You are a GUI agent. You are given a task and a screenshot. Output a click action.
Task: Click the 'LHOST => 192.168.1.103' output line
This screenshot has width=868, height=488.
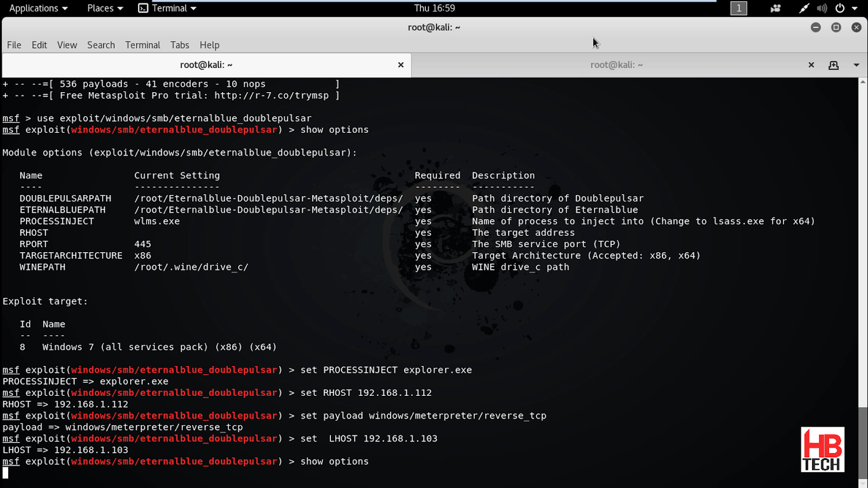click(x=65, y=450)
